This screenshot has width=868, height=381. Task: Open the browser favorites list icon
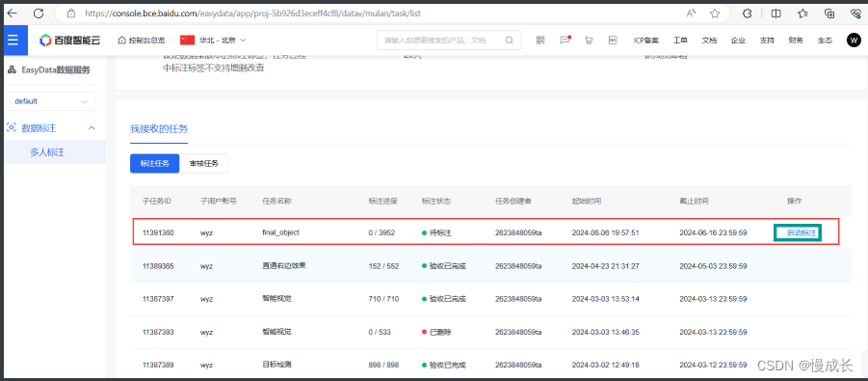(x=802, y=14)
